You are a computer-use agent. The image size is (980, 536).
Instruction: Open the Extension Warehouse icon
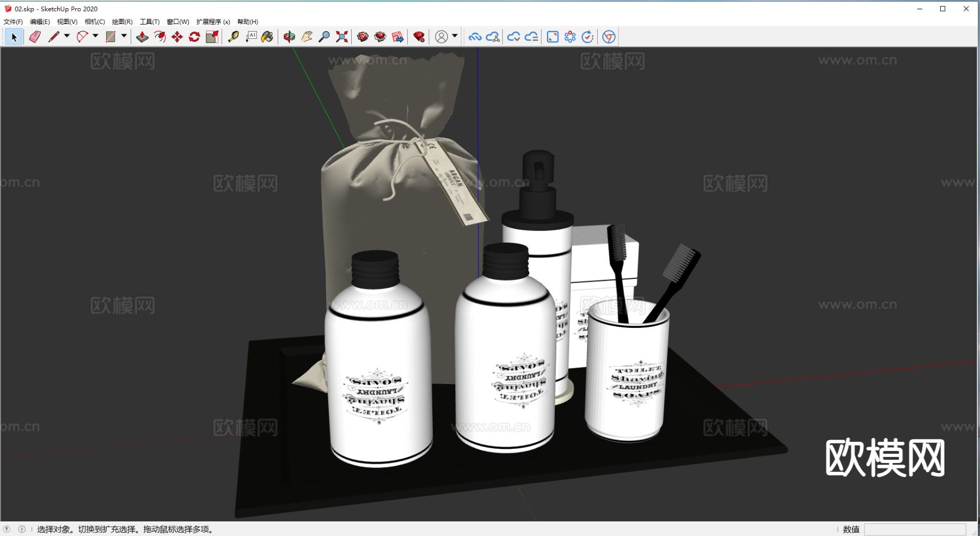coord(380,37)
